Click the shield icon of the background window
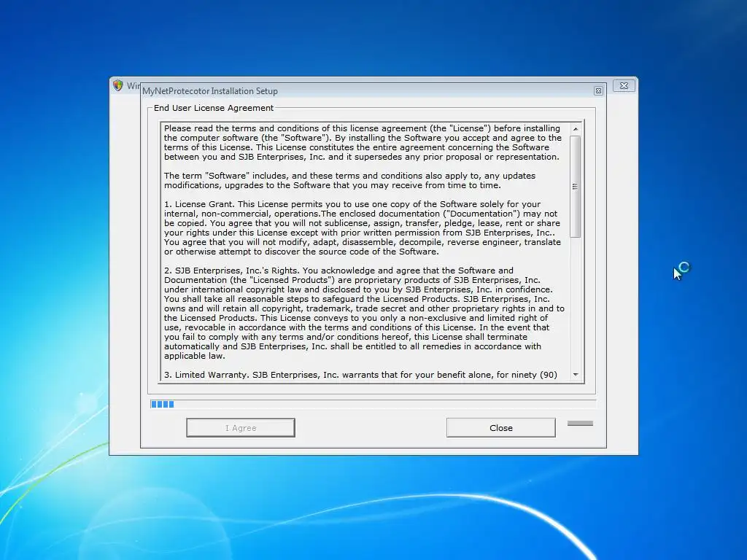747x560 pixels. point(117,85)
